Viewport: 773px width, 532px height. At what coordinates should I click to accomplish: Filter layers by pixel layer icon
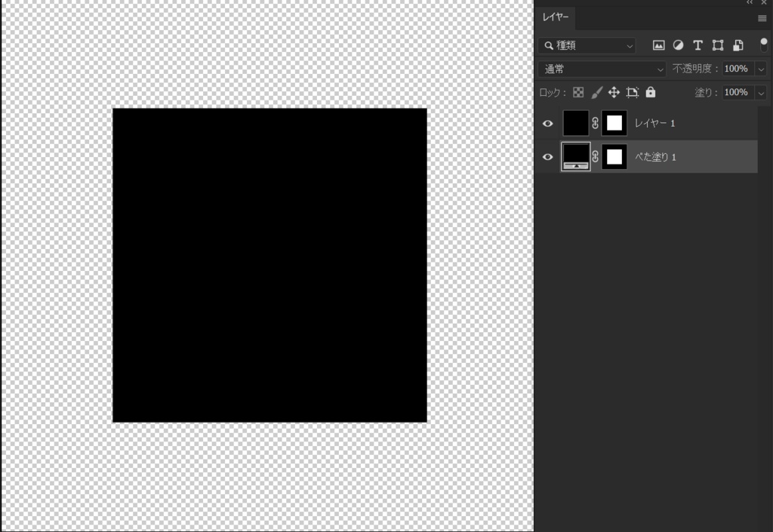point(658,45)
